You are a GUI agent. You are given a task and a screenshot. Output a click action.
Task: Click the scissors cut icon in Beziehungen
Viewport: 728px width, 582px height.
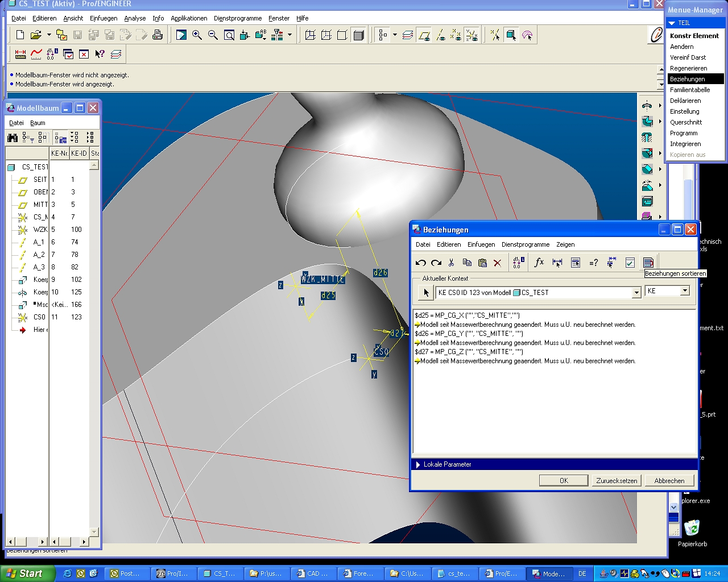[452, 263]
